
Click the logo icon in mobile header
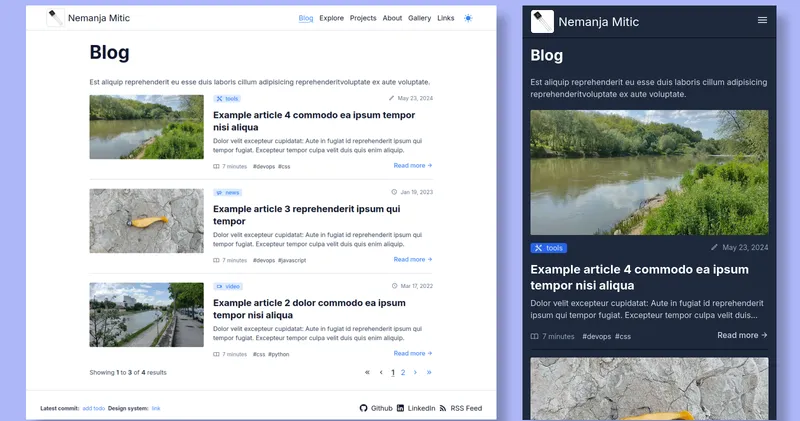tap(541, 20)
